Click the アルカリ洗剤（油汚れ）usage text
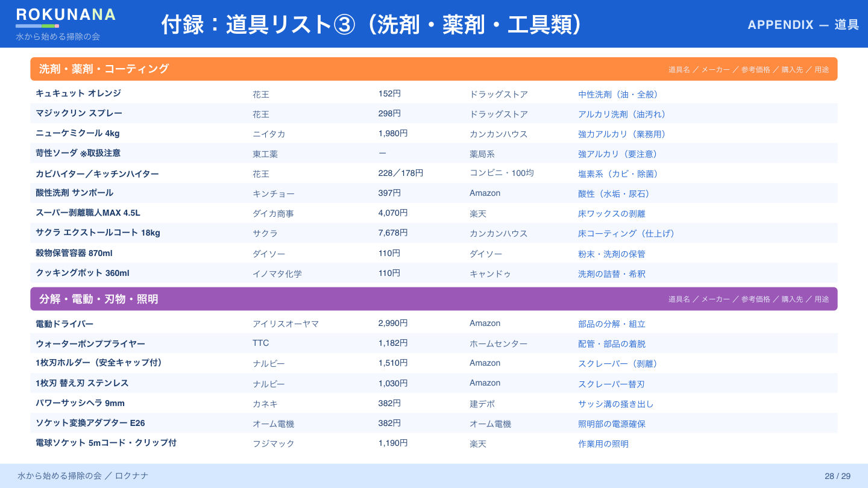Viewport: 868px width, 488px height. (622, 114)
